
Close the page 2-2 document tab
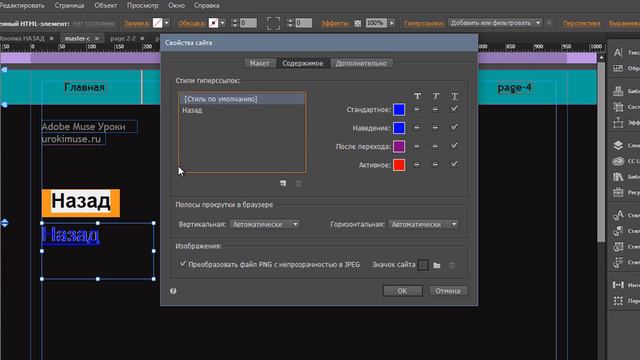[142, 38]
